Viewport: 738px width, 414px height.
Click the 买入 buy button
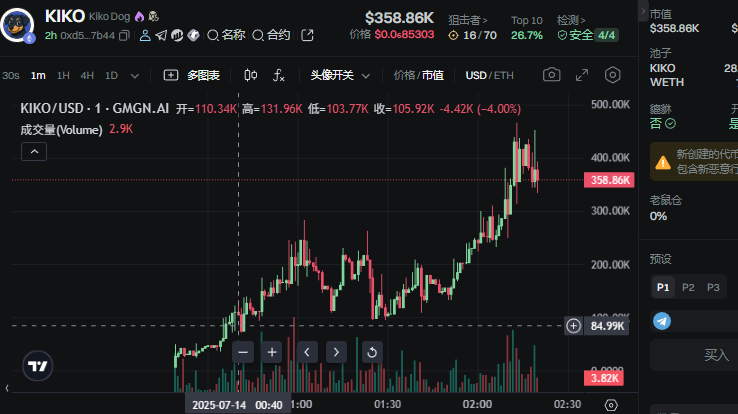pos(716,355)
